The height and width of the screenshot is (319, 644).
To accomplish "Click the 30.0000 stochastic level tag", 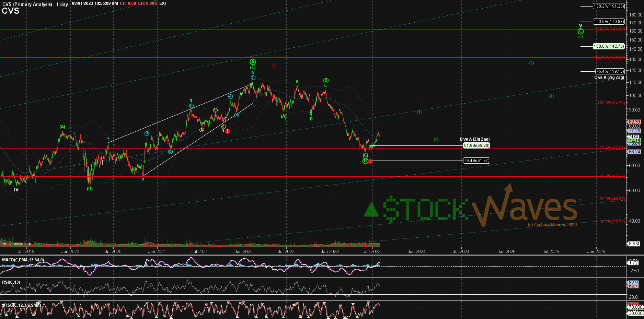I will (636, 313).
